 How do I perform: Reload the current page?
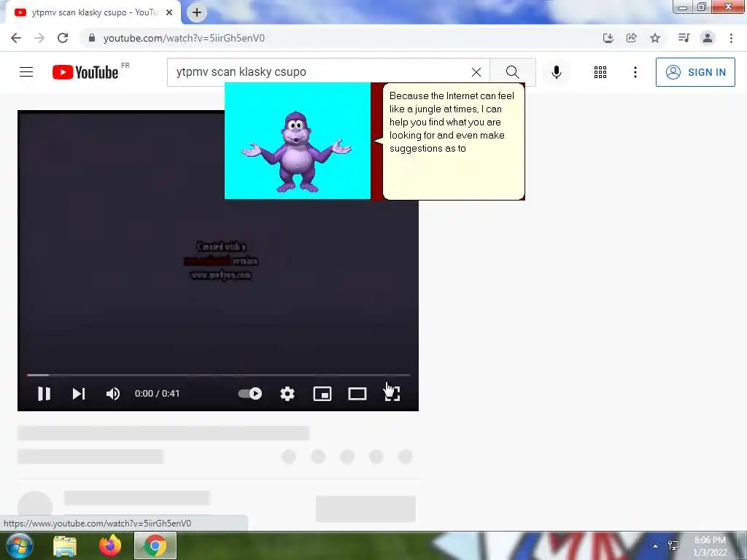click(x=63, y=38)
